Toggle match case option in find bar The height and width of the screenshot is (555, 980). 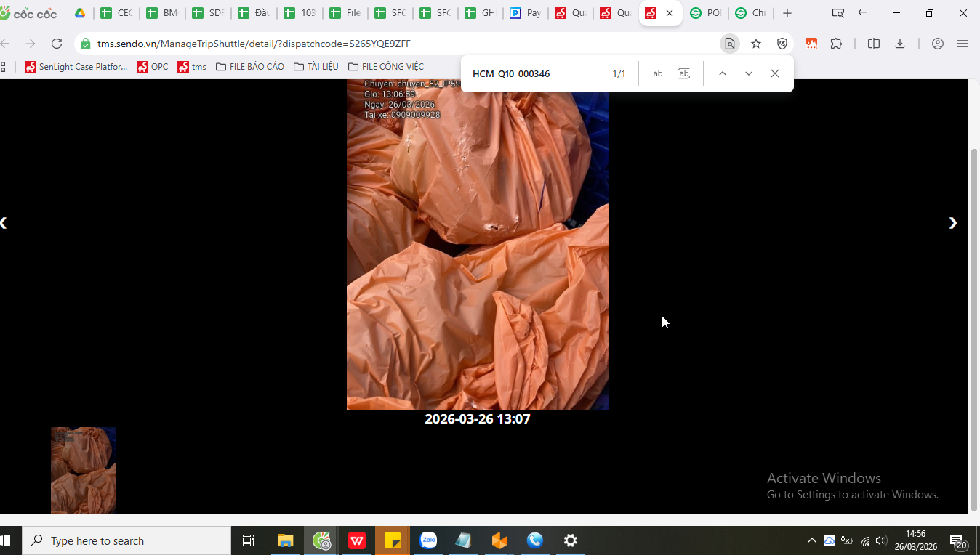(x=658, y=73)
